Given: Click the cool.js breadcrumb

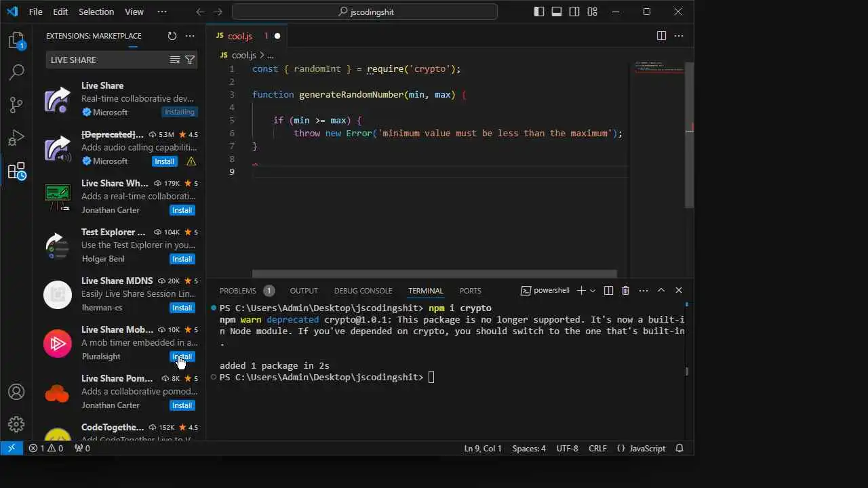Looking at the screenshot, I should [243, 55].
